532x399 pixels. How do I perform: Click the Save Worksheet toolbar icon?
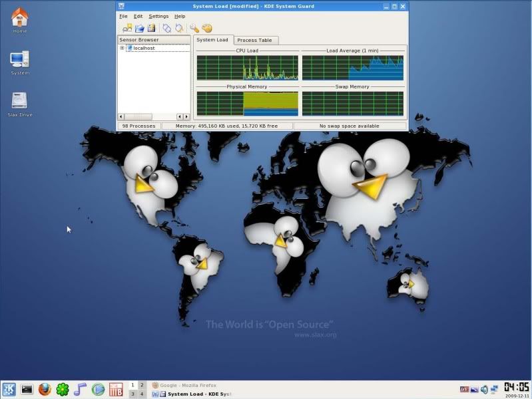tap(151, 28)
